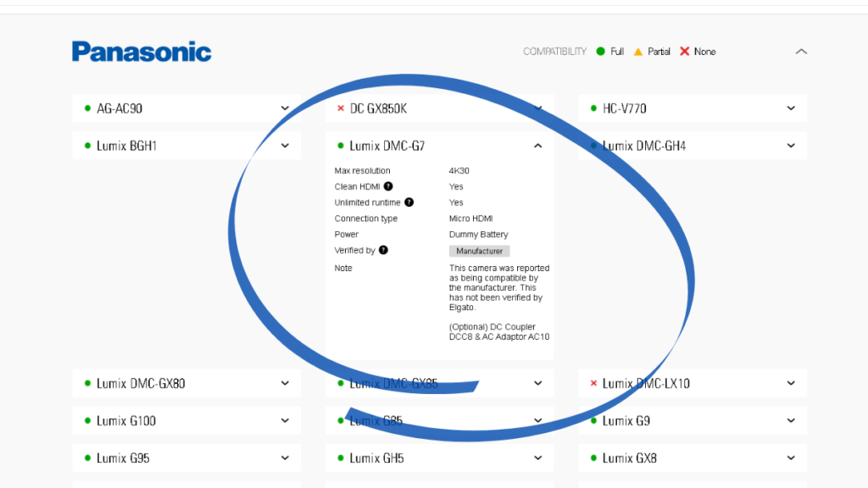Screen dimensions: 868x488
Task: Click the yellow Partial compatibility triangle
Action: [638, 52]
